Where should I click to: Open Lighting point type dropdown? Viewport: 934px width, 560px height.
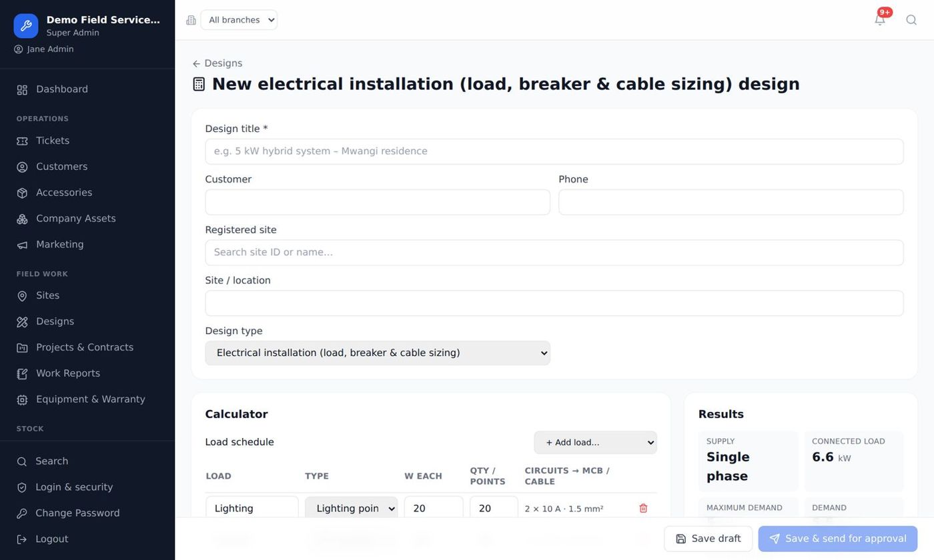pyautogui.click(x=352, y=508)
